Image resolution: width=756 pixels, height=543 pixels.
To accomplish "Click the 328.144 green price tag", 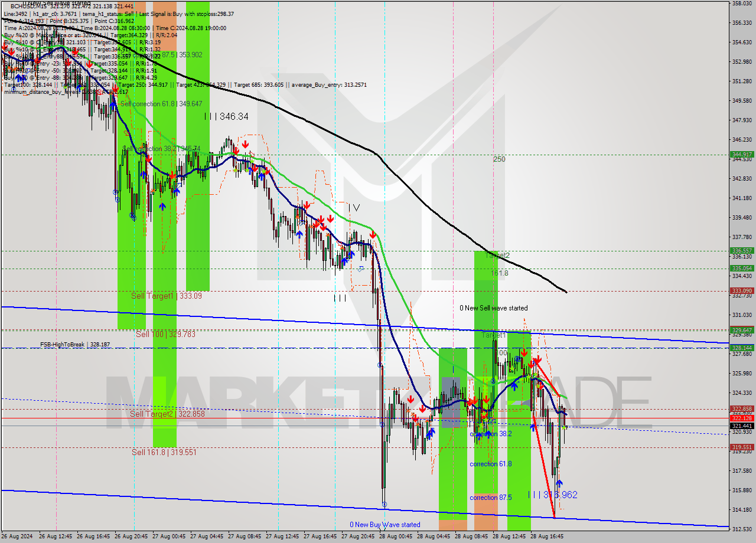I will pos(742,348).
